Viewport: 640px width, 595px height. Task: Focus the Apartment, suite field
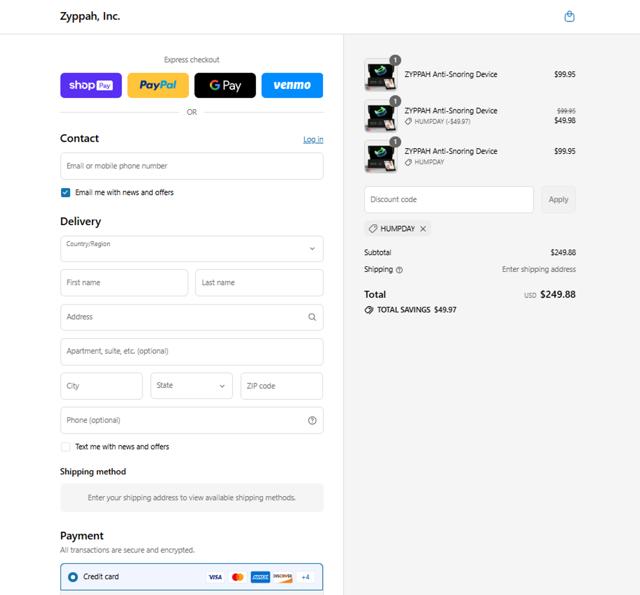(192, 351)
